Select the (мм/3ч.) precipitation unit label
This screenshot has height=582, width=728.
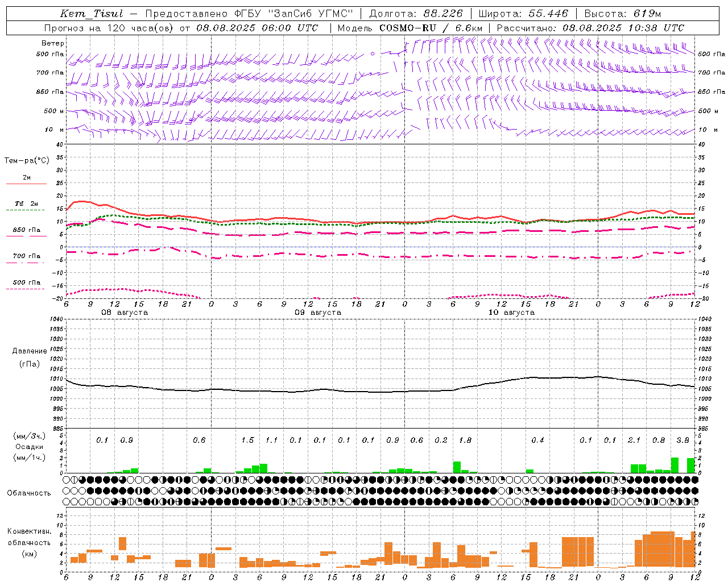point(30,436)
